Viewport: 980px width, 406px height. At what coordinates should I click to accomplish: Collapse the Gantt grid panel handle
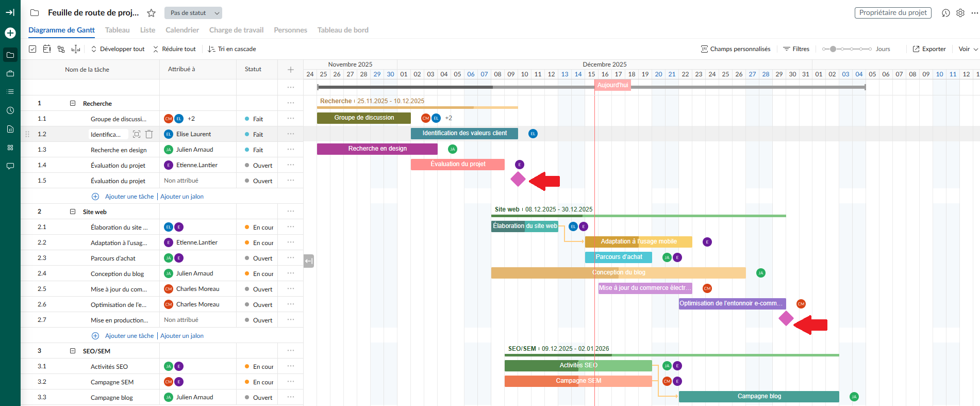click(x=308, y=261)
